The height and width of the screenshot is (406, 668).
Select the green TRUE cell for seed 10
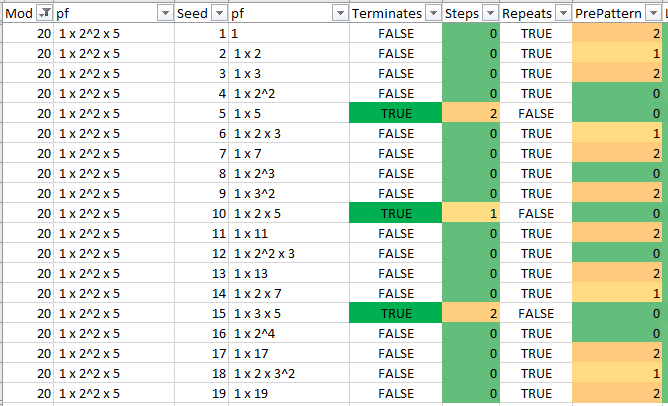396,213
